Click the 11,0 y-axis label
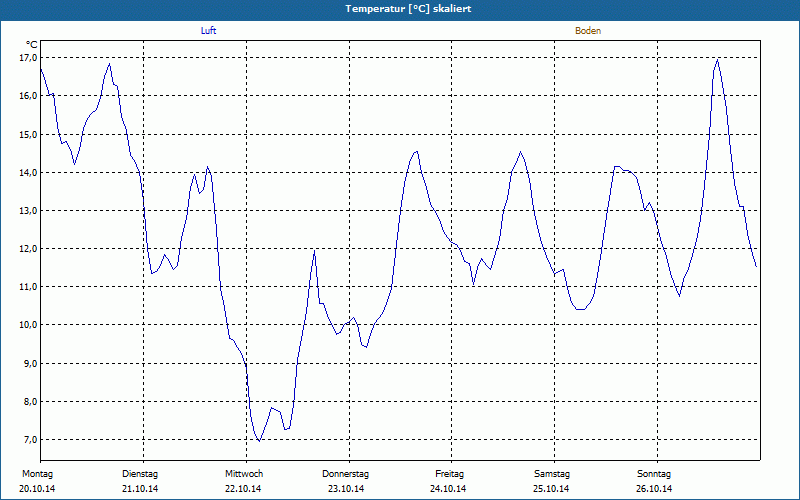This screenshot has width=800, height=500. click(x=29, y=287)
